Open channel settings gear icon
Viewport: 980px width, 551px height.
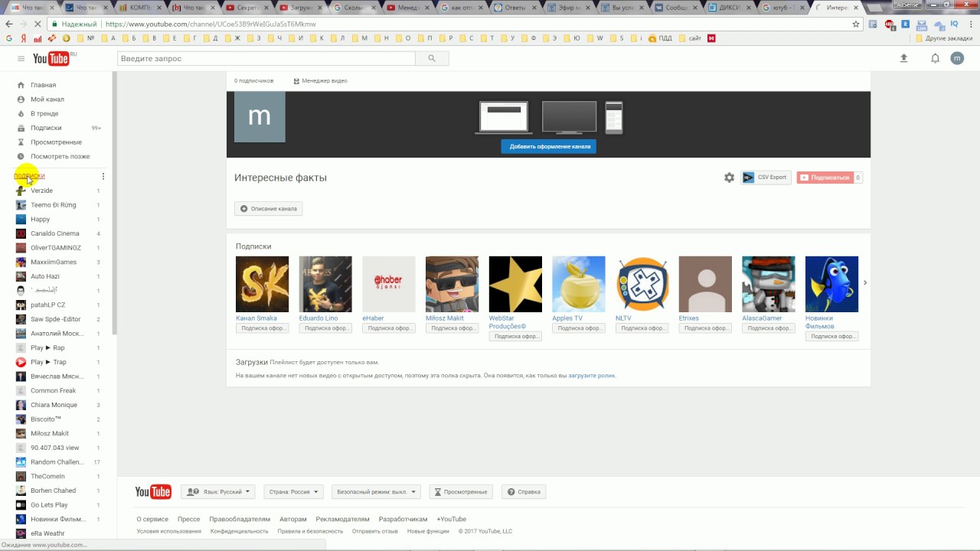(x=729, y=178)
